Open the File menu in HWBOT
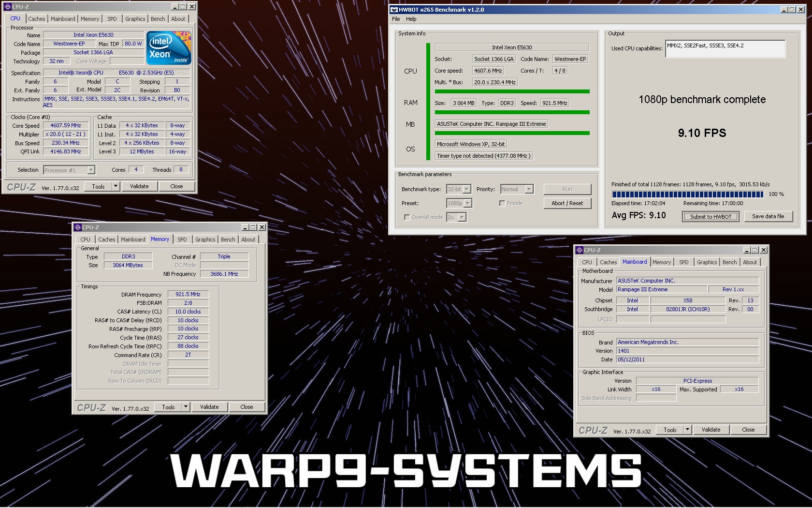Viewport: 812px width, 508px height. 396,19
